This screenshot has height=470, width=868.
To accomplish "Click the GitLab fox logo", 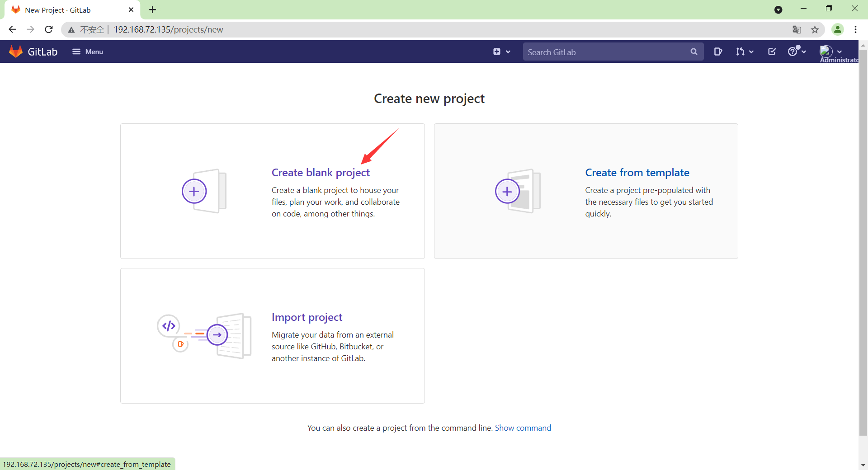I will pos(15,52).
